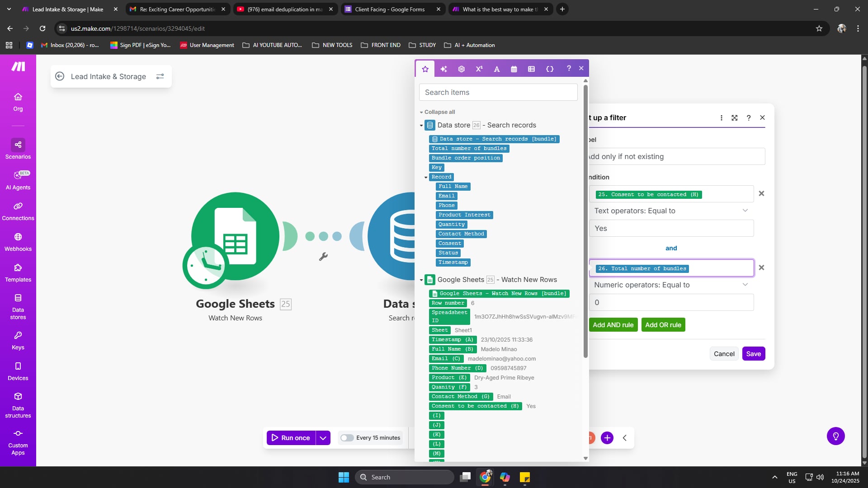Open the general functions gear tab
Screen dimensions: 868x488
pos(461,69)
